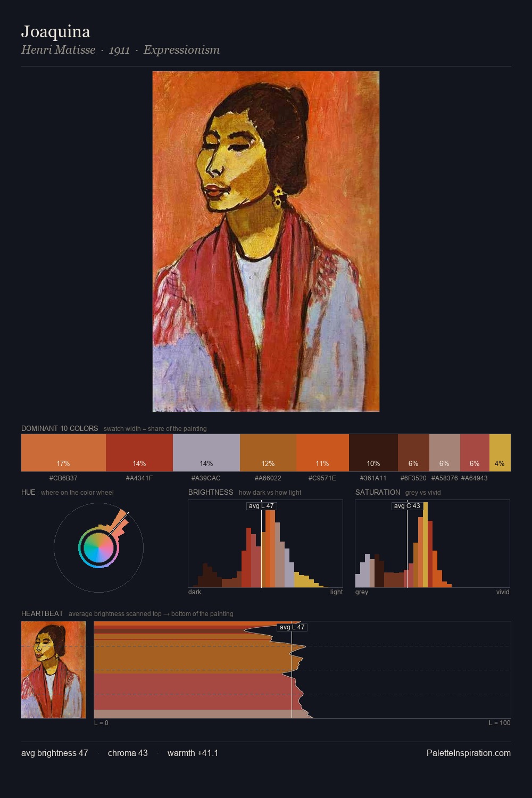Click the avg C 43 label
Viewport: 532px width, 798px height.
[407, 506]
